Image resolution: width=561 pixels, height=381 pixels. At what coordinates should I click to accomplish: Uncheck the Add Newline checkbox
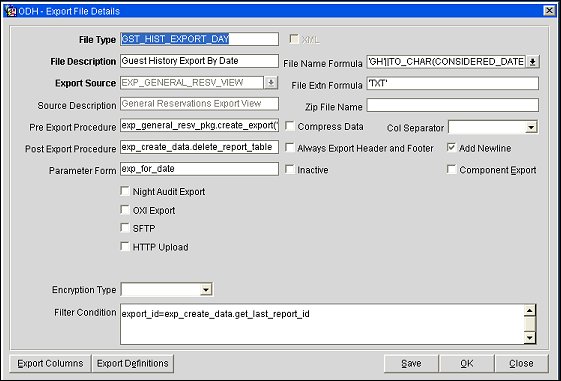pyautogui.click(x=452, y=147)
